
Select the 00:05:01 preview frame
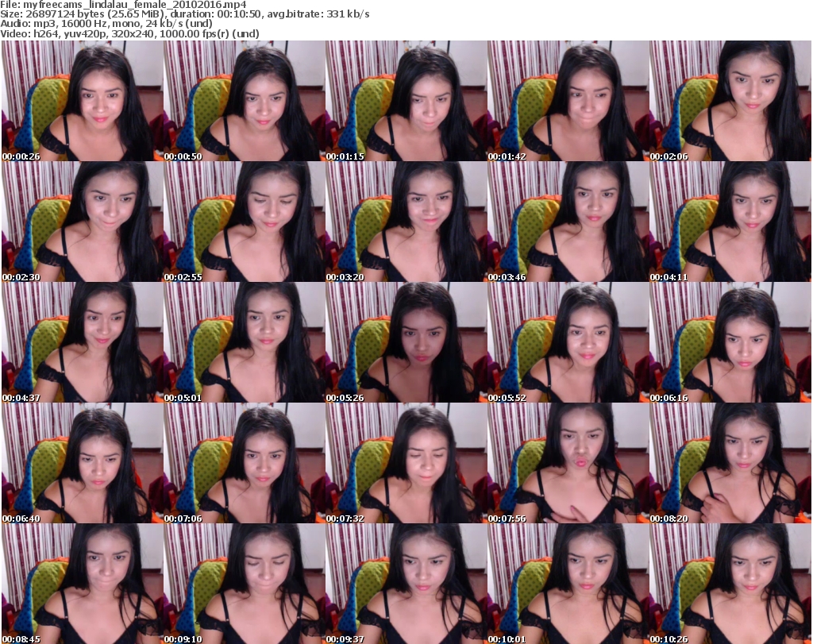(x=245, y=342)
